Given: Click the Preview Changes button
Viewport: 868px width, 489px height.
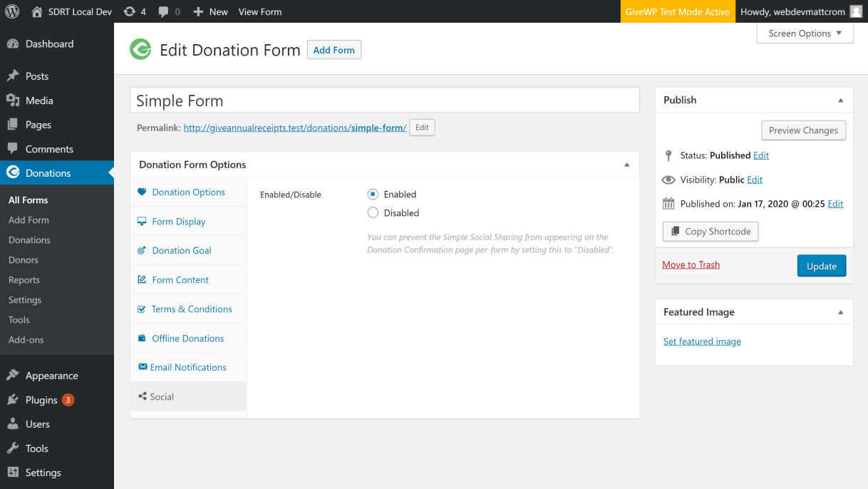Looking at the screenshot, I should [x=804, y=130].
